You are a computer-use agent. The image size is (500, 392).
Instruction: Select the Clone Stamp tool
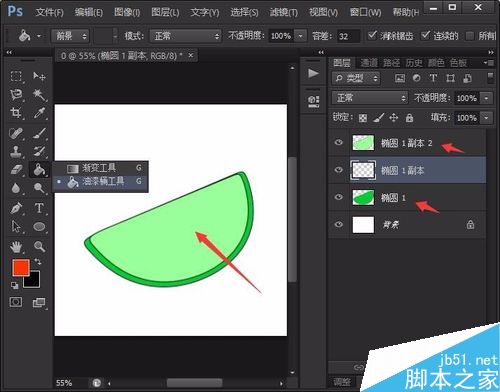coord(16,151)
